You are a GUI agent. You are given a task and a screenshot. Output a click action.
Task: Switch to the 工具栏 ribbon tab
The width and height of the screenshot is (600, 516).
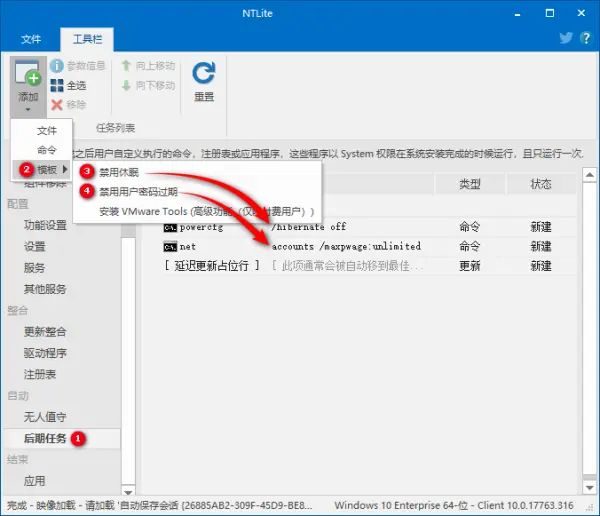pos(87,39)
